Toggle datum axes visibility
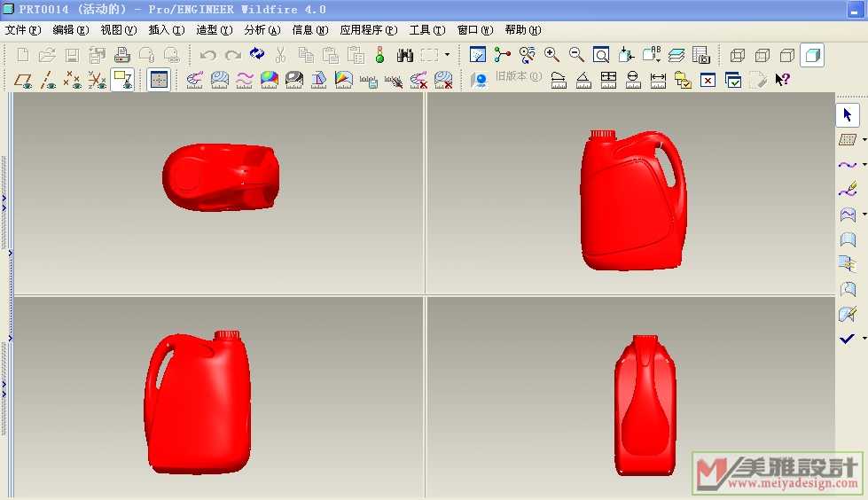This screenshot has height=500, width=868. (48, 81)
